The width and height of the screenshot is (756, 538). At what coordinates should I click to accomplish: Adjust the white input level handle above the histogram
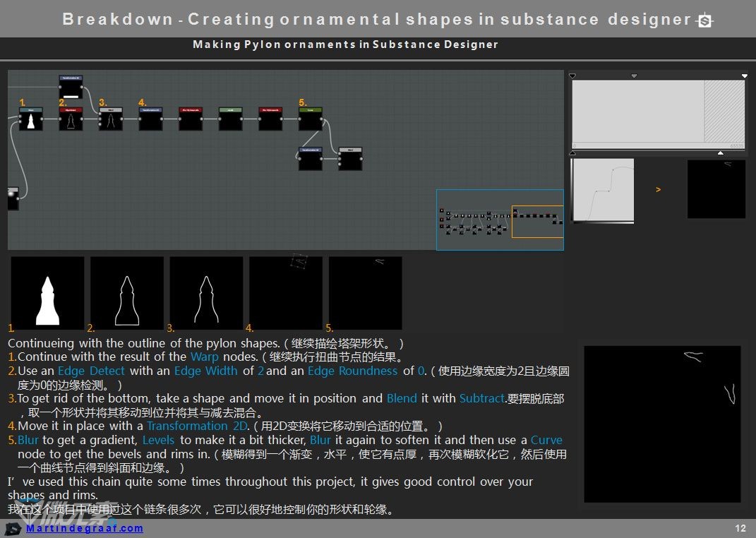745,76
